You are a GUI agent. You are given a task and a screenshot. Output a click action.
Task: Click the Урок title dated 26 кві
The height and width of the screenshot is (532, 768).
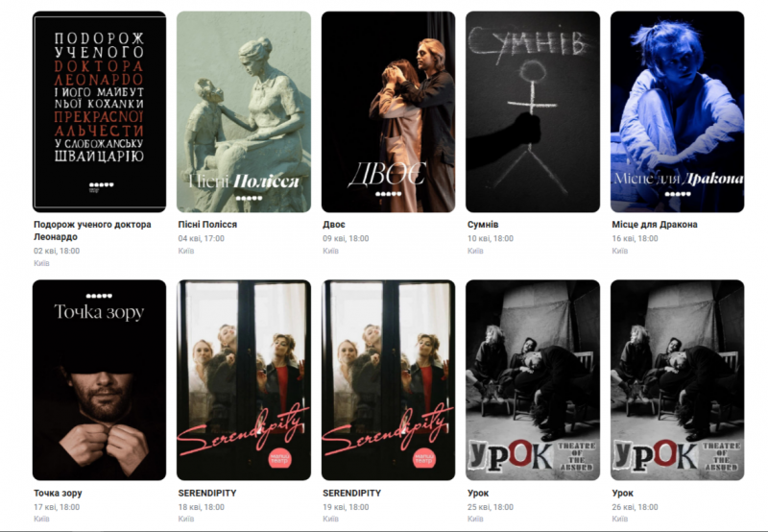[622, 493]
